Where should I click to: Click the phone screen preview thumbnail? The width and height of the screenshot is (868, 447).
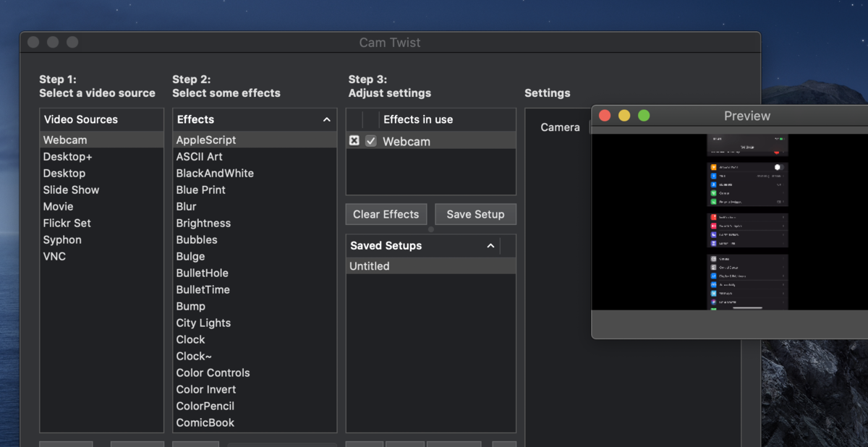747,222
